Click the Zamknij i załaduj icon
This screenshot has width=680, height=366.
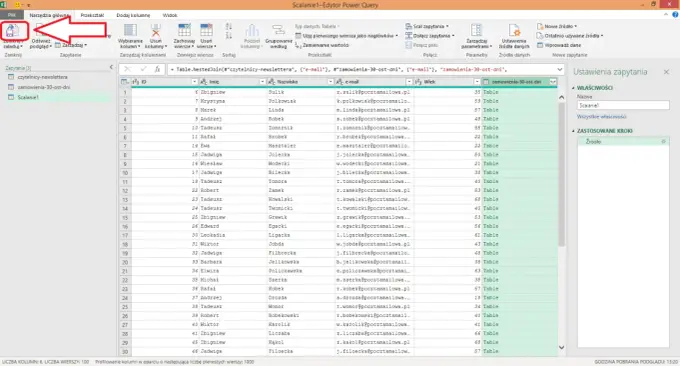(x=12, y=30)
